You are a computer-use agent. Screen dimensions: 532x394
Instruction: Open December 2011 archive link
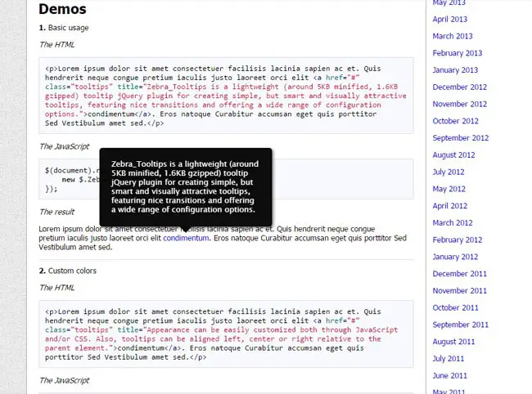point(460,274)
